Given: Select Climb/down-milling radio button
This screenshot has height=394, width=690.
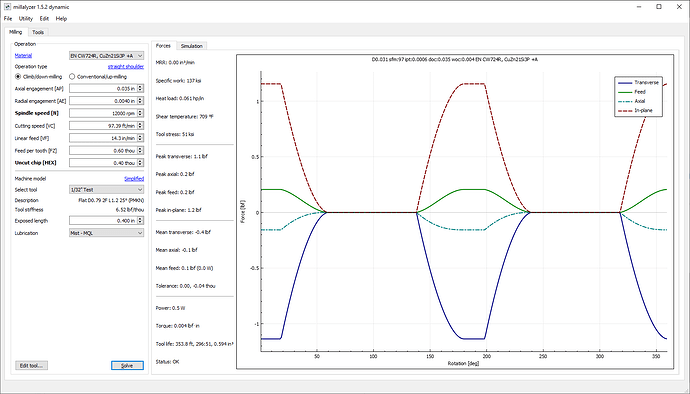Looking at the screenshot, I should pos(18,77).
